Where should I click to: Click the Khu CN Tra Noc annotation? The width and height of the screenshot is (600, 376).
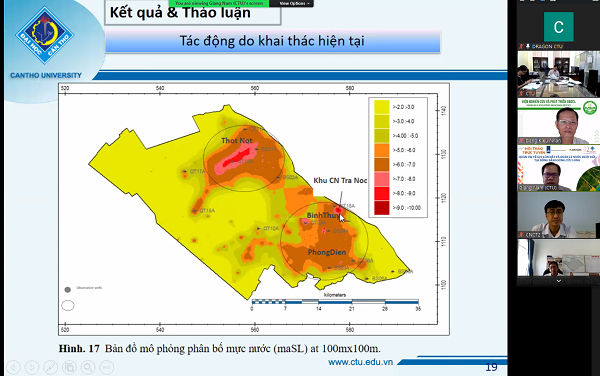pos(340,181)
